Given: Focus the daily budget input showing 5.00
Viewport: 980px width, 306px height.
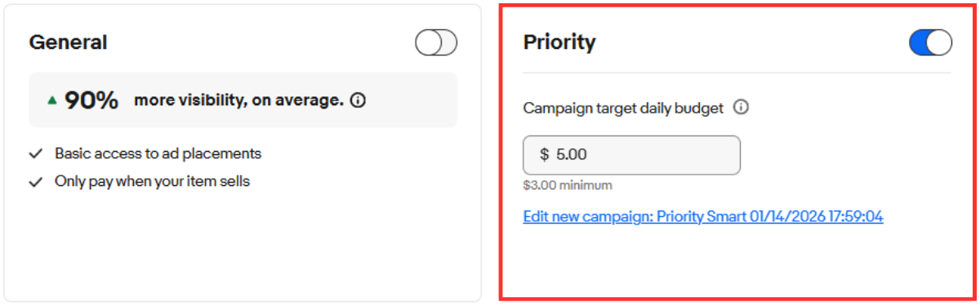Looking at the screenshot, I should (631, 155).
